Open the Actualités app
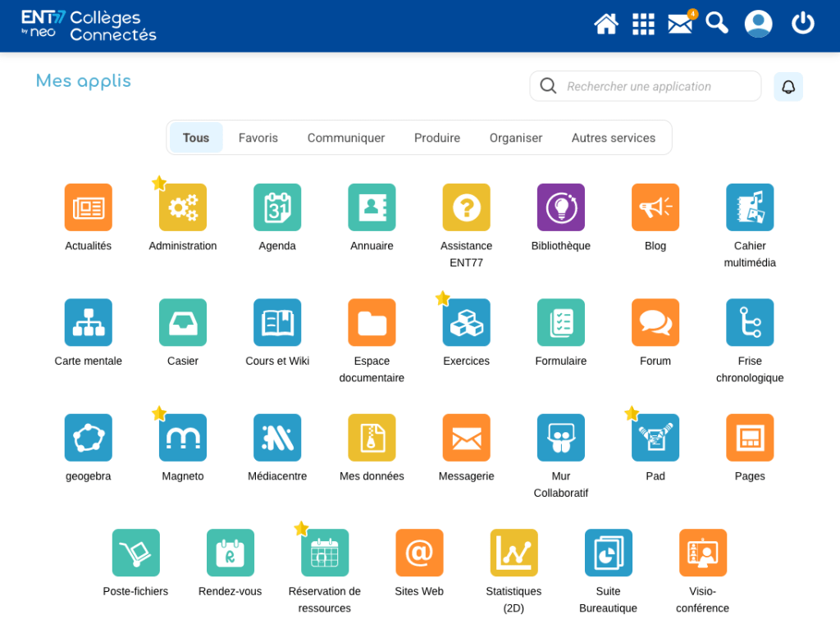This screenshot has width=840, height=628. (x=88, y=207)
